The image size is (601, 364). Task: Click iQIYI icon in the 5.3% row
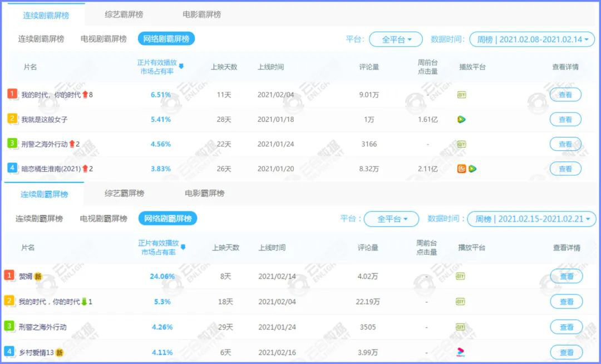(460, 302)
